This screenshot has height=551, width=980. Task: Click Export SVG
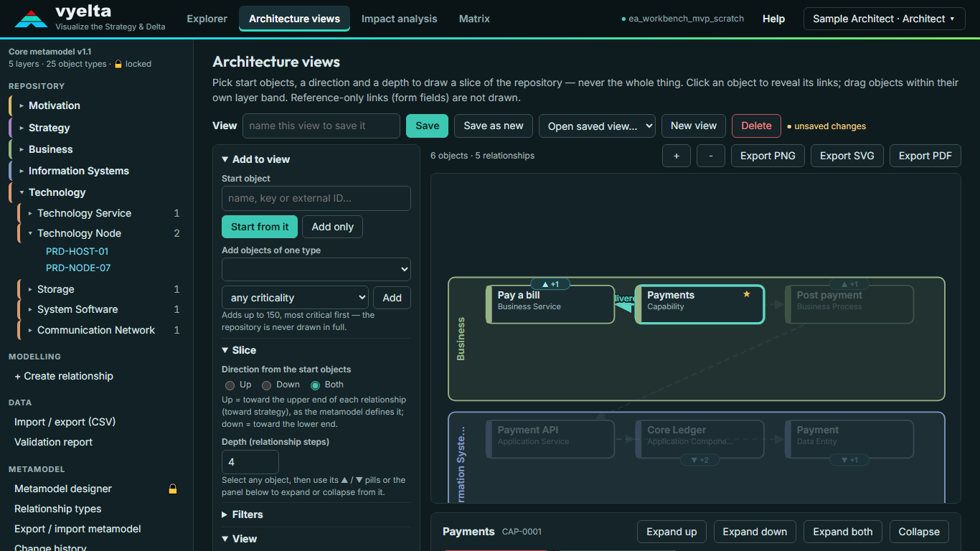pyautogui.click(x=847, y=156)
